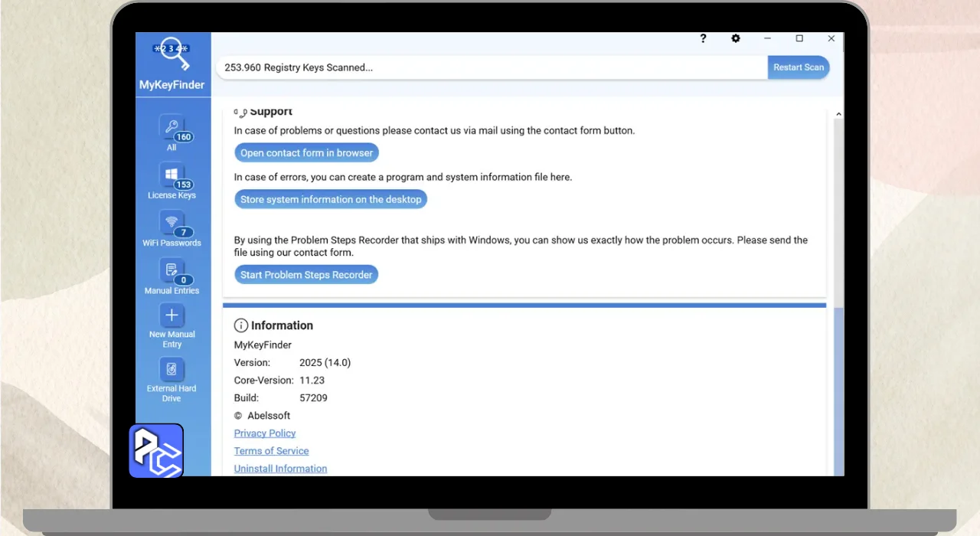Click the 153 badge on License Keys
The width and height of the screenshot is (980, 536).
tap(183, 185)
